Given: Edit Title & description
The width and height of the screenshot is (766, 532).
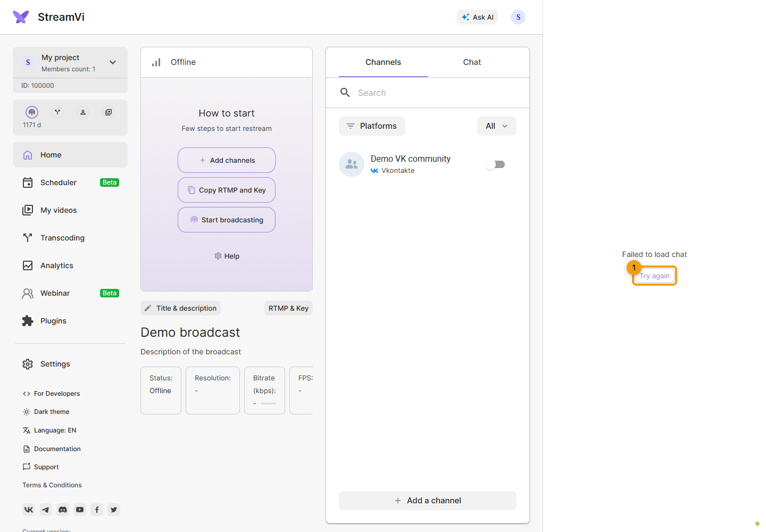Looking at the screenshot, I should [x=180, y=308].
